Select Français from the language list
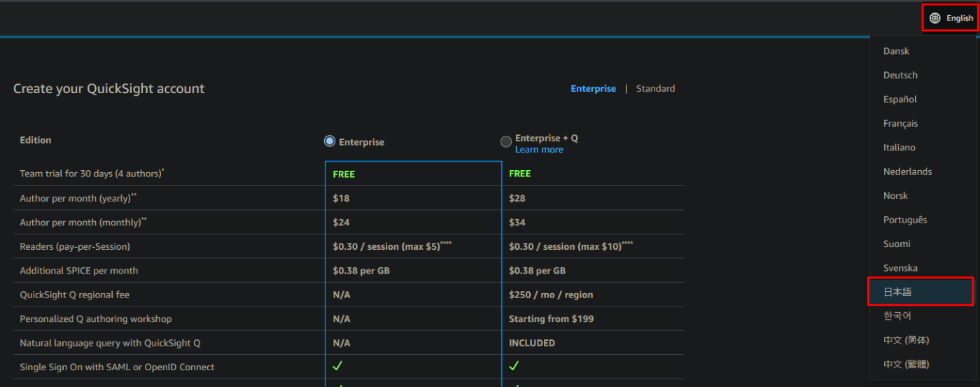Screen dimensions: 980x387 point(900,123)
